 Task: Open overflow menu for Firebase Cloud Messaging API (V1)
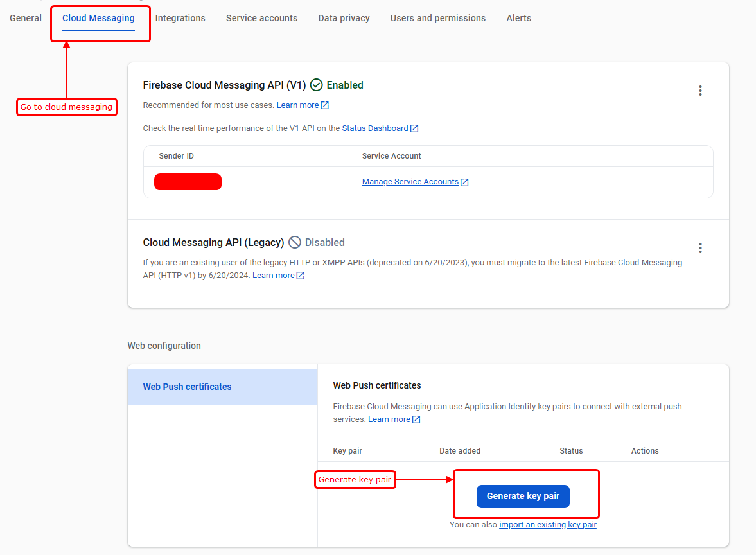700,91
